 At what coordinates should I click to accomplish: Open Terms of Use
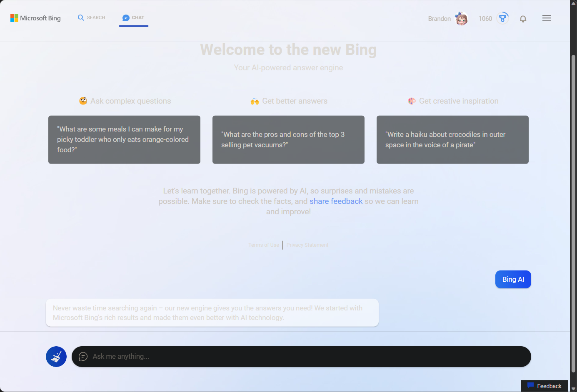coord(263,245)
